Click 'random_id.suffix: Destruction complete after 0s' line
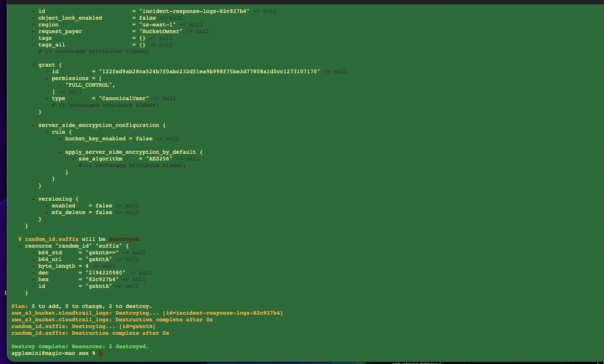The width and height of the screenshot is (604, 364). coord(90,333)
